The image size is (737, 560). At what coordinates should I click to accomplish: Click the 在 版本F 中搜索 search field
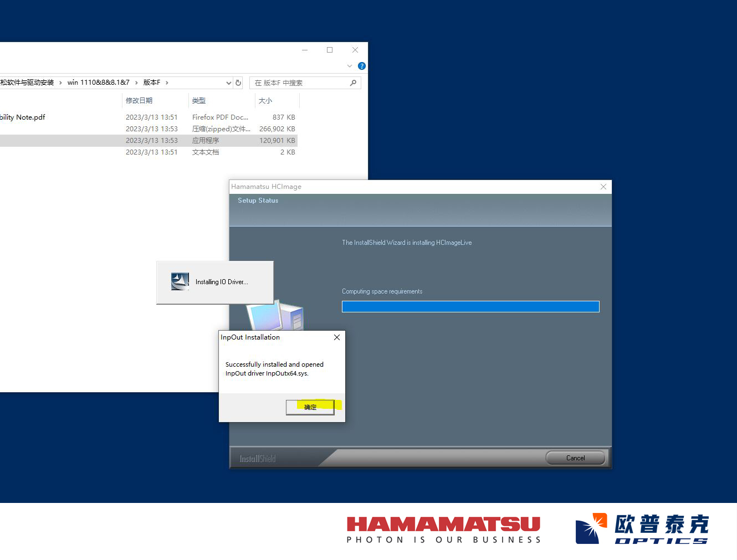(x=299, y=83)
